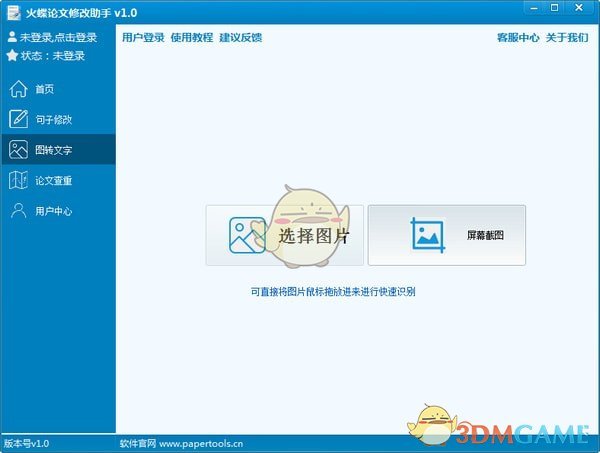Screen dimensions: 600x453
Task: Click the crop screenshot icon on 屏幕截图
Action: pos(428,235)
